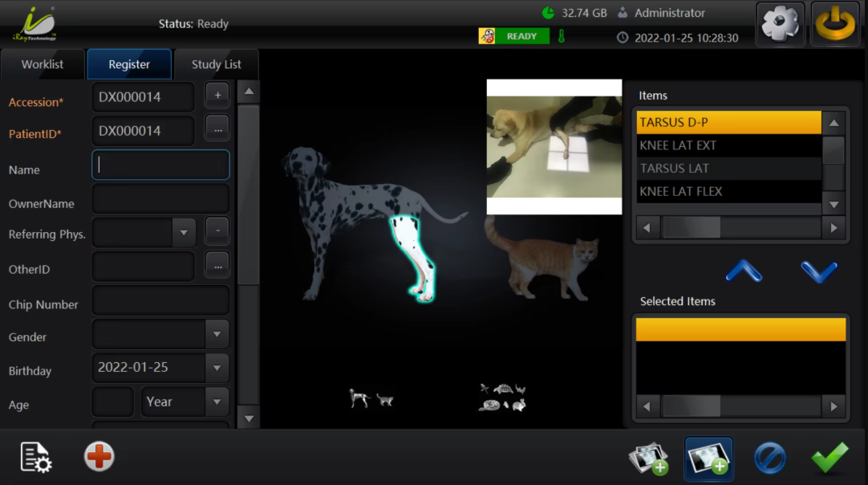This screenshot has height=485, width=868.
Task: Click the ellipsis button beside PatientID
Action: [217, 129]
